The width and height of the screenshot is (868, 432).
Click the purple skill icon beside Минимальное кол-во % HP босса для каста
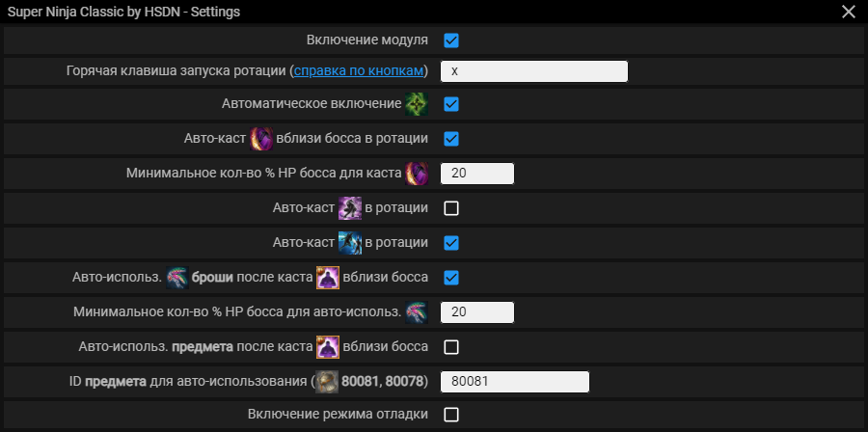click(x=417, y=174)
